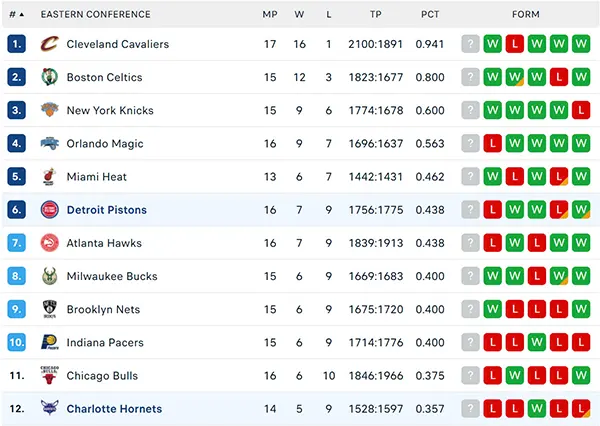Click the W column header
Image resolution: width=600 pixels, height=426 pixels.
tap(299, 15)
